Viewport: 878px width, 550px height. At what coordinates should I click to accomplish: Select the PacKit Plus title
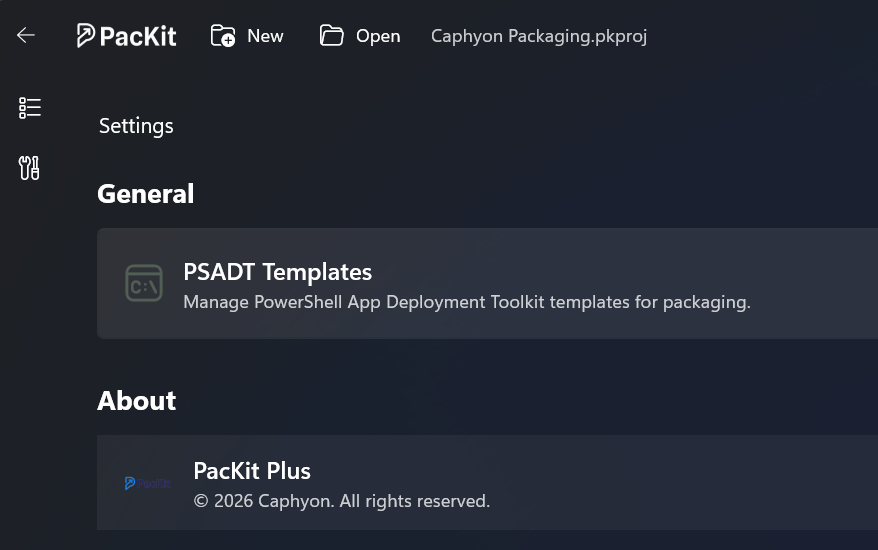click(x=252, y=471)
